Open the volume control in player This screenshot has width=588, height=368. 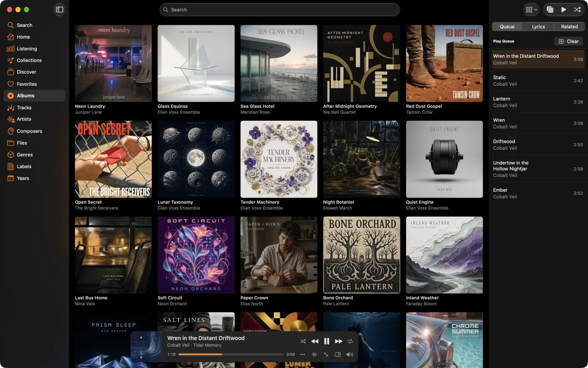pos(349,355)
